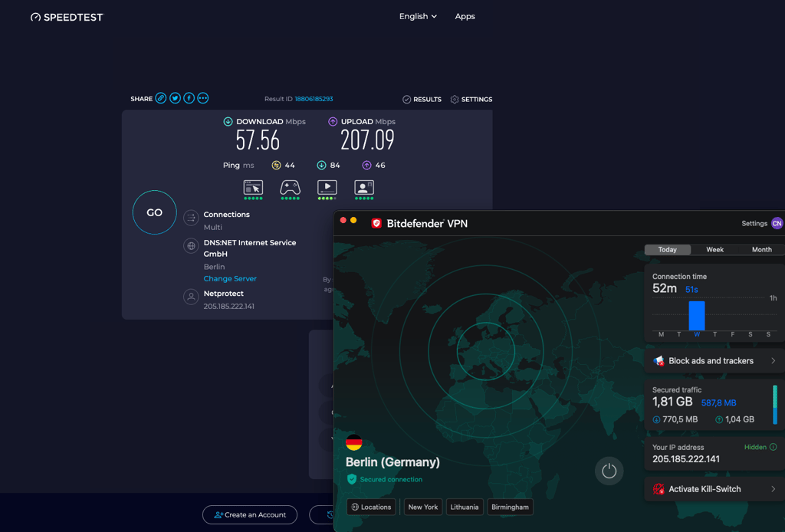This screenshot has height=532, width=785.
Task: Click the gaming controller rating icon
Action: (290, 189)
